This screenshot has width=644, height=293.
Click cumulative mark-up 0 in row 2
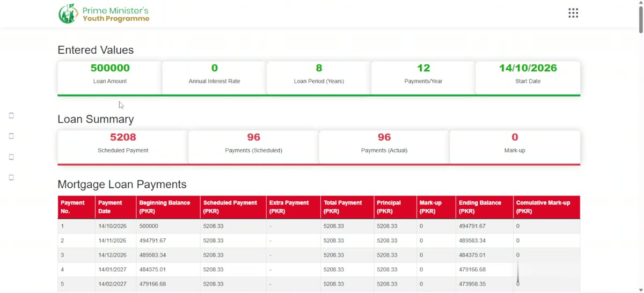coord(518,241)
